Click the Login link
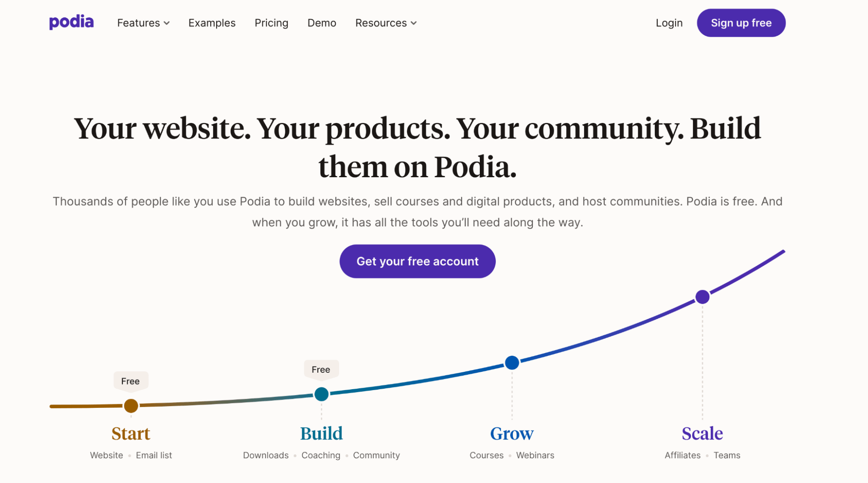 click(669, 23)
